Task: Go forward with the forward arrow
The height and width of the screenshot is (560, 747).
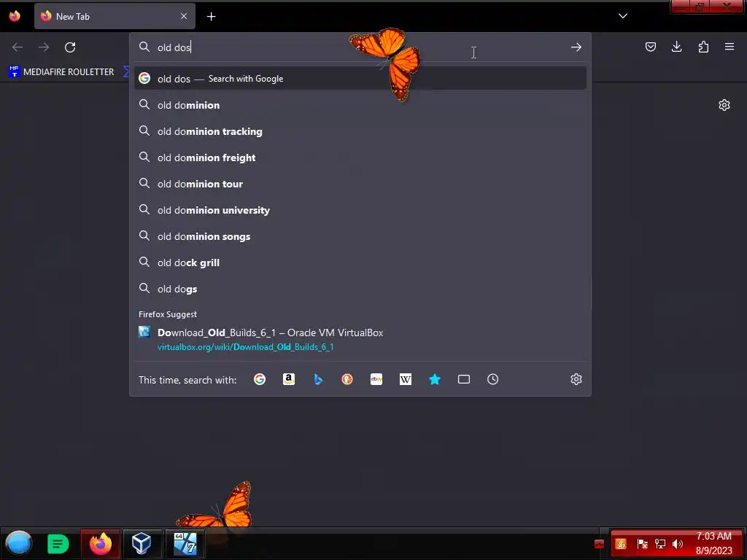Action: (x=44, y=47)
